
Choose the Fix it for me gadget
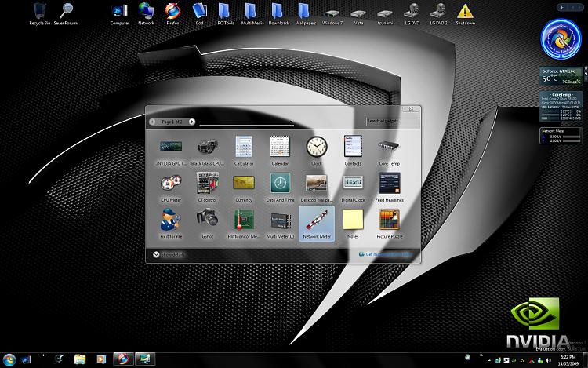pos(171,224)
